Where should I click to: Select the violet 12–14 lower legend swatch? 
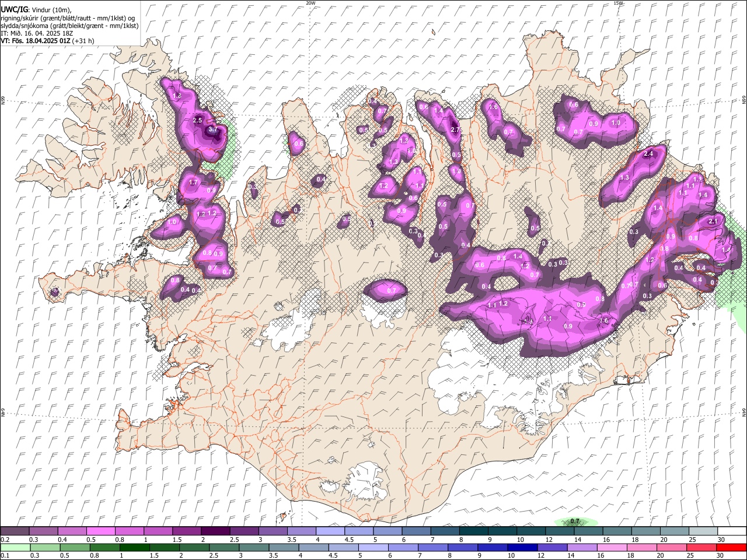[551, 547]
